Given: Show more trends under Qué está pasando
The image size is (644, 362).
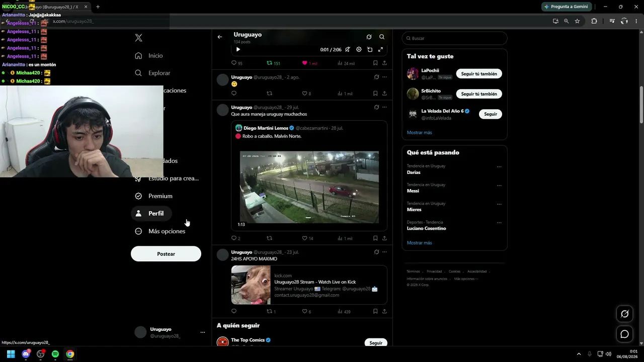Looking at the screenshot, I should (x=420, y=243).
